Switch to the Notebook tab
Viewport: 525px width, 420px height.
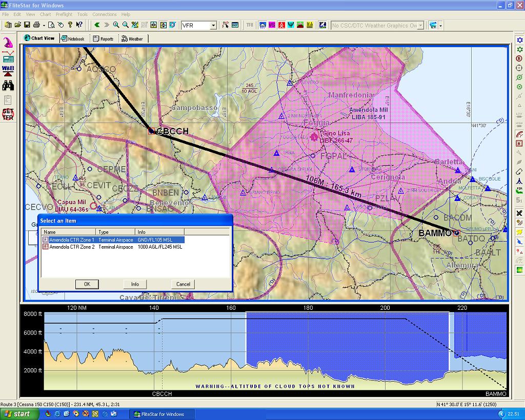(x=73, y=39)
